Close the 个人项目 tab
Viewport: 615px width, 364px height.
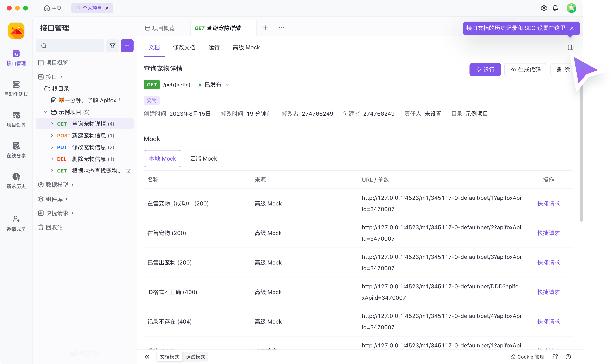(x=107, y=8)
